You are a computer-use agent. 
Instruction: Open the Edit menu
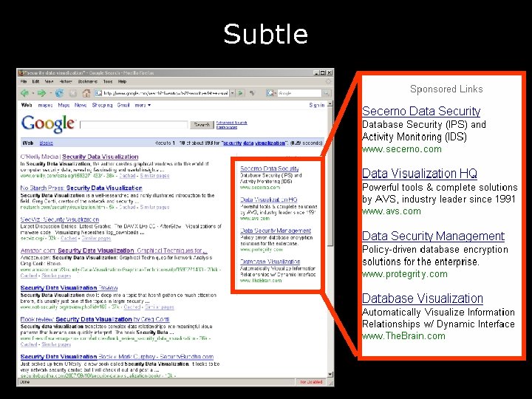[35, 81]
